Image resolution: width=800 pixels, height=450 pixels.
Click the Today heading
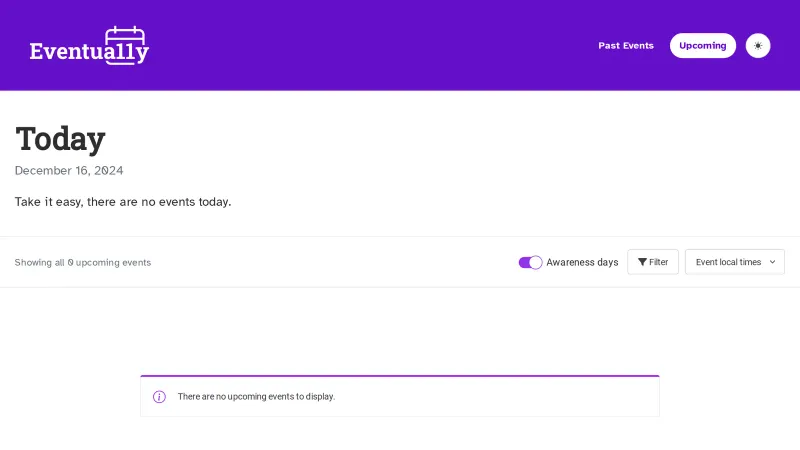pos(60,139)
